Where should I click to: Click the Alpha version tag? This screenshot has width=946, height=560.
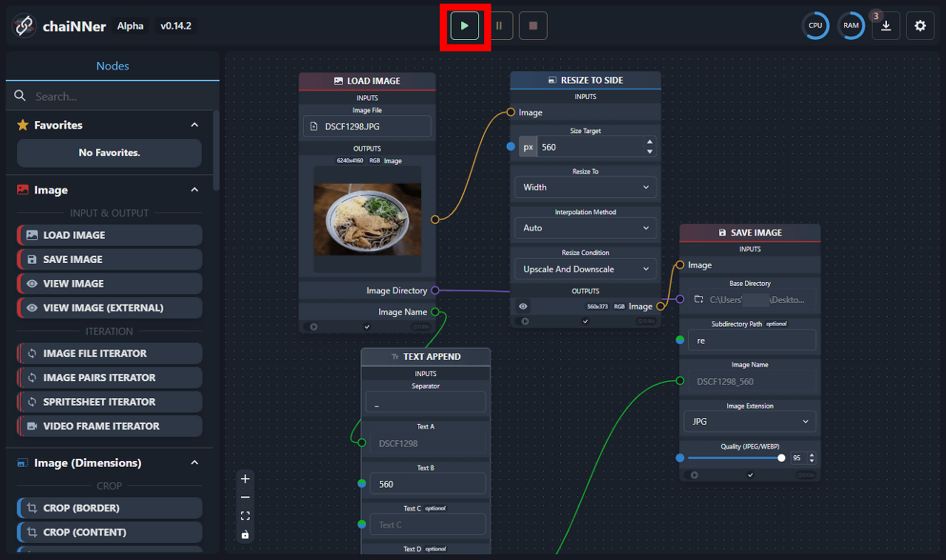click(131, 26)
